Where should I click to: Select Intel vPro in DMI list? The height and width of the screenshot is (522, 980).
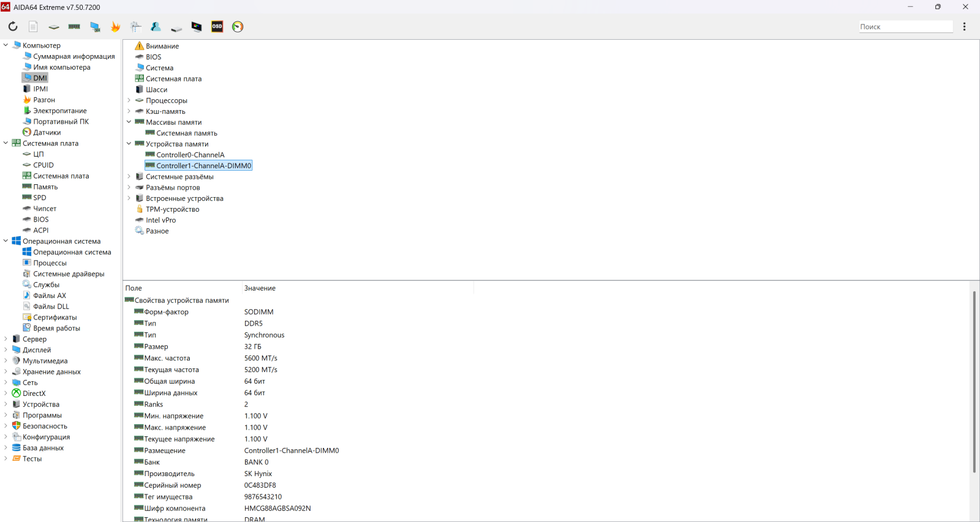pyautogui.click(x=160, y=220)
